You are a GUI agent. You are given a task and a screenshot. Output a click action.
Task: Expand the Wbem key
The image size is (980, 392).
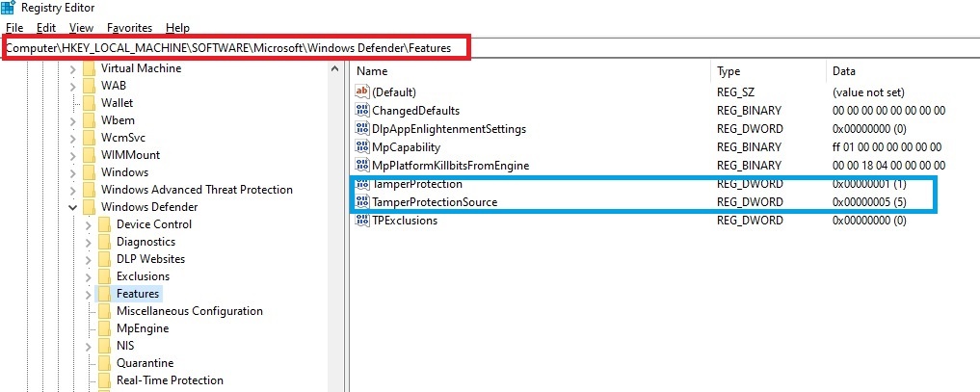tap(73, 120)
